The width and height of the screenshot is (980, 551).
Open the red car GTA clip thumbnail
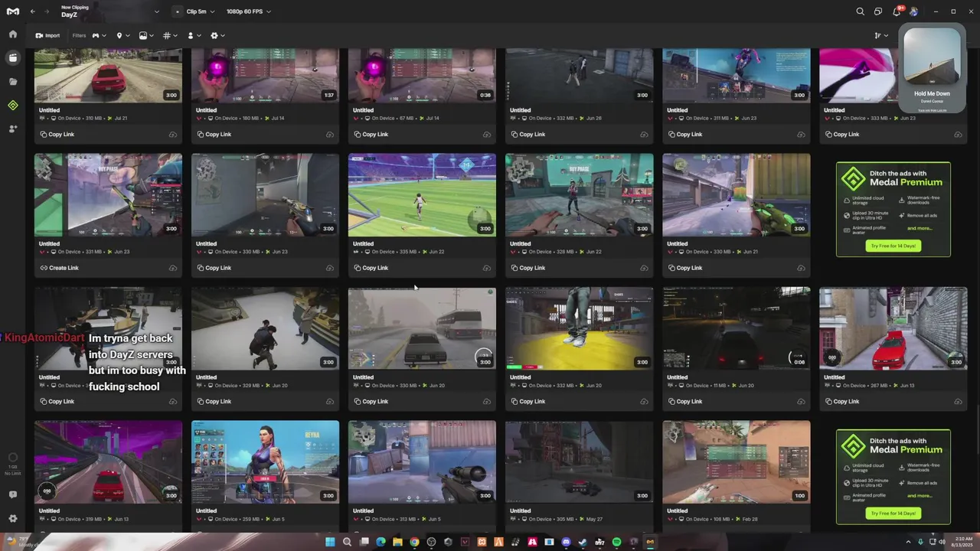click(x=108, y=75)
